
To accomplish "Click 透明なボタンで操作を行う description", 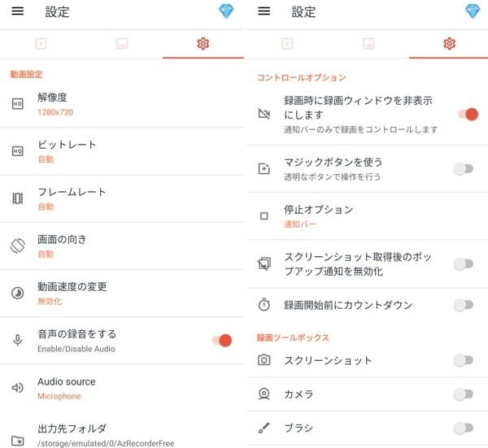I will click(333, 176).
